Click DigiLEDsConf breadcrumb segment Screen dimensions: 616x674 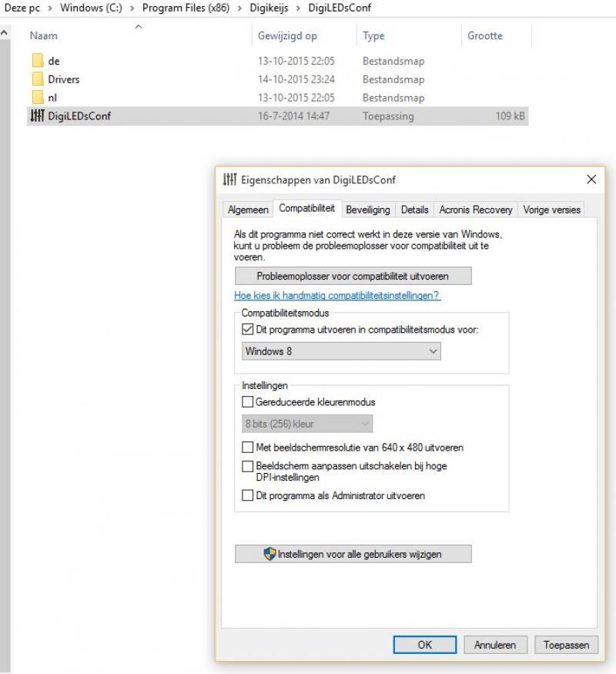click(x=340, y=8)
